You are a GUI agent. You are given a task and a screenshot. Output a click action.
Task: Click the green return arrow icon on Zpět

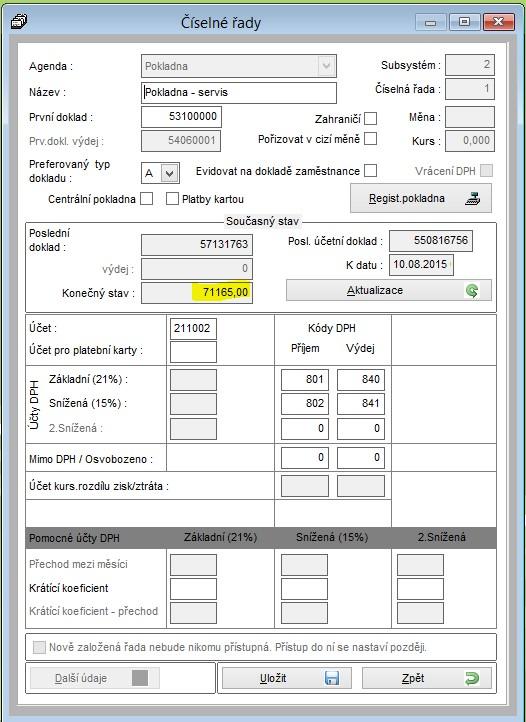(472, 678)
